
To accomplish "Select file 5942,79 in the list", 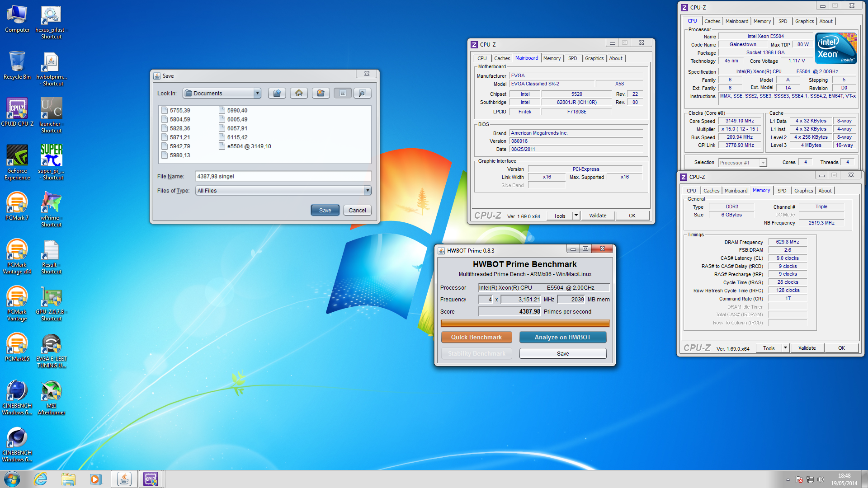I will pos(176,146).
